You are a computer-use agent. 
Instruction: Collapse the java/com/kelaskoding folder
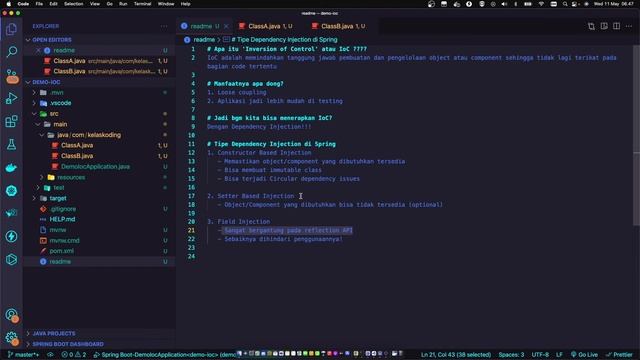(x=89, y=135)
